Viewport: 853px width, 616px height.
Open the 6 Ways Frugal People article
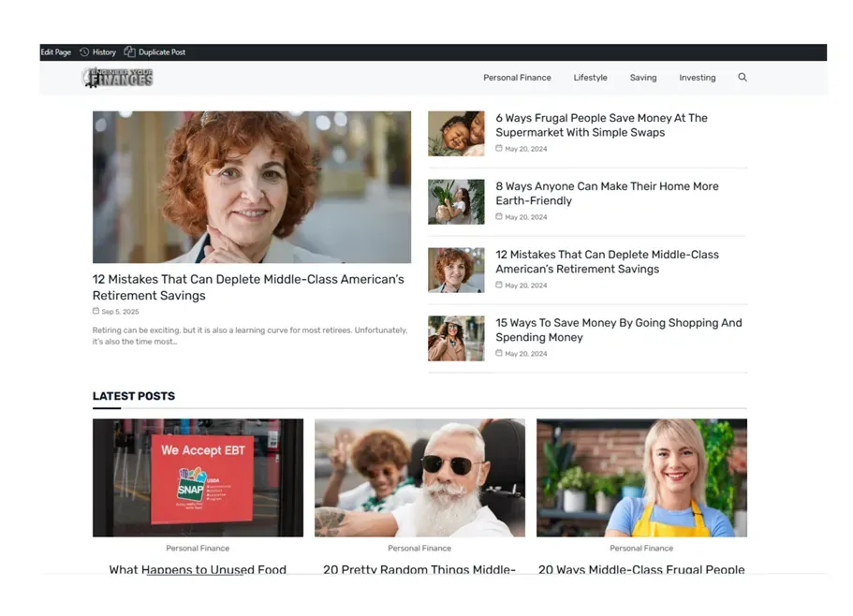[601, 125]
